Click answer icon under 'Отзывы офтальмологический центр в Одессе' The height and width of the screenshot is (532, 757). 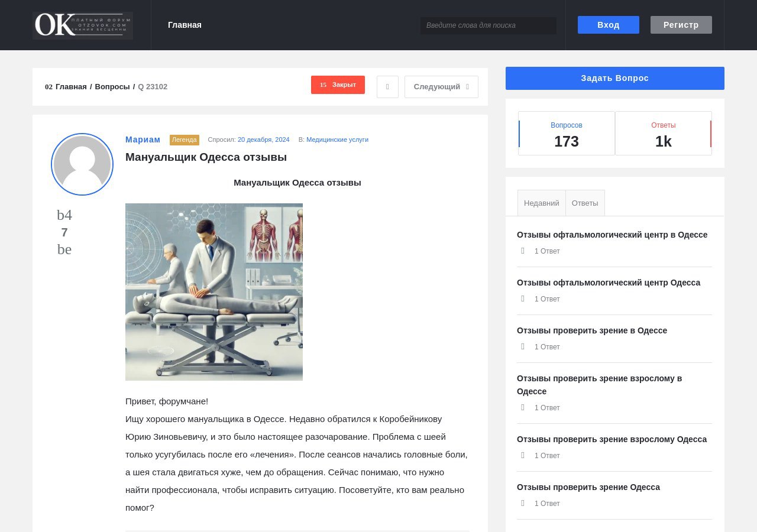523,251
